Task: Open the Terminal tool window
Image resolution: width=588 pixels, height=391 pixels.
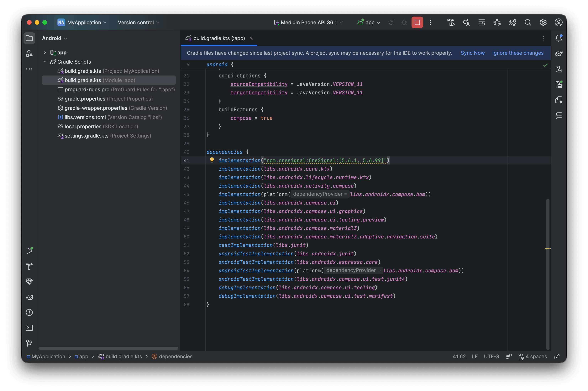Action: 29,328
